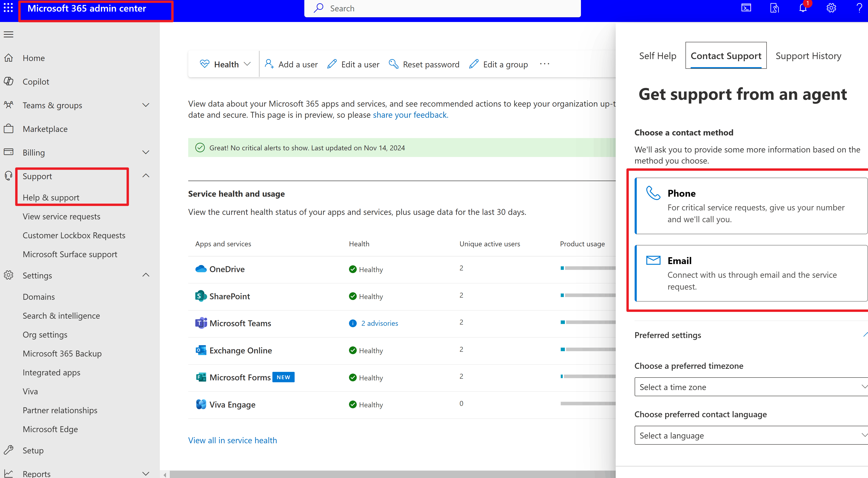
Task: Expand the Teams & groups section
Action: tap(146, 105)
